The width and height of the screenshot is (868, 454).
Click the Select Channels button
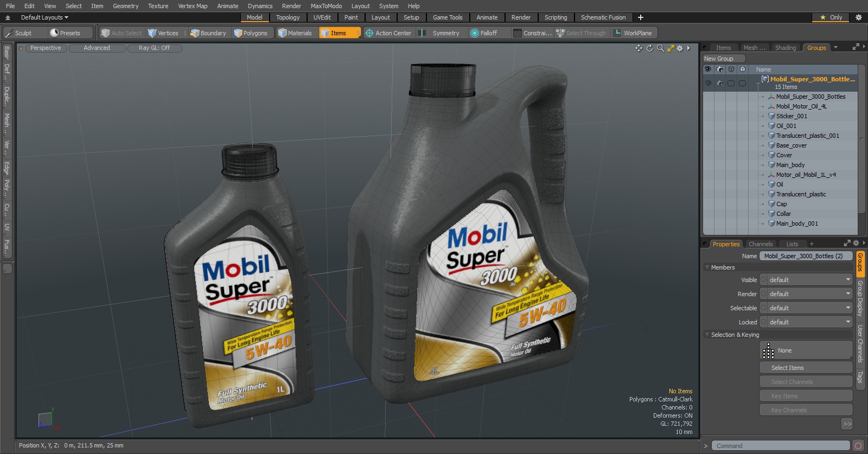[x=806, y=382]
